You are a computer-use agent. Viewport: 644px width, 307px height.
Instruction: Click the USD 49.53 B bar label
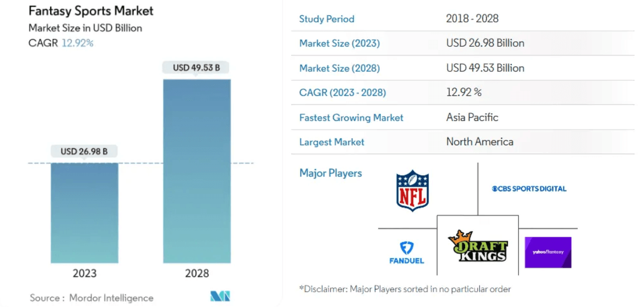coord(196,68)
